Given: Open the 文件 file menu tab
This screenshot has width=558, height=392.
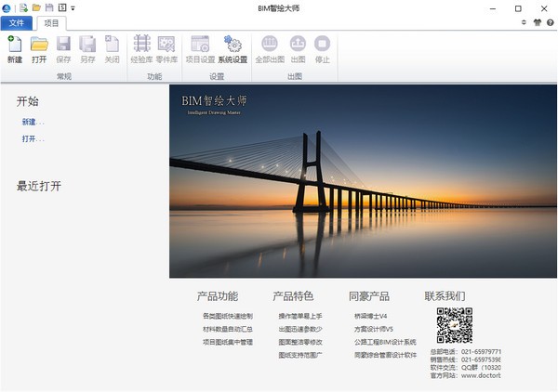Looking at the screenshot, I should [18, 23].
